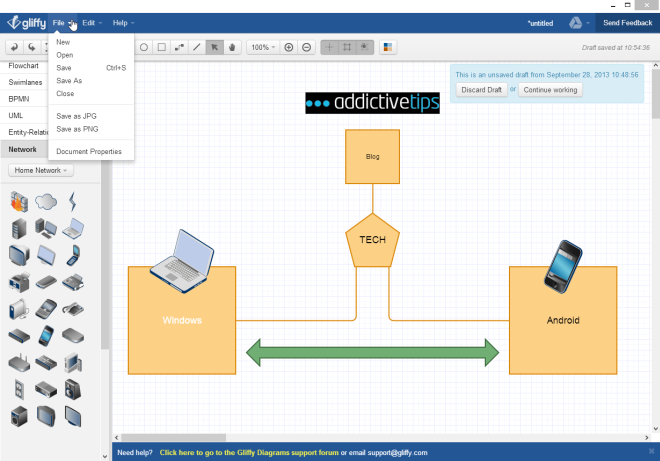Click the Continue working button
This screenshot has height=461, width=660.
[550, 90]
